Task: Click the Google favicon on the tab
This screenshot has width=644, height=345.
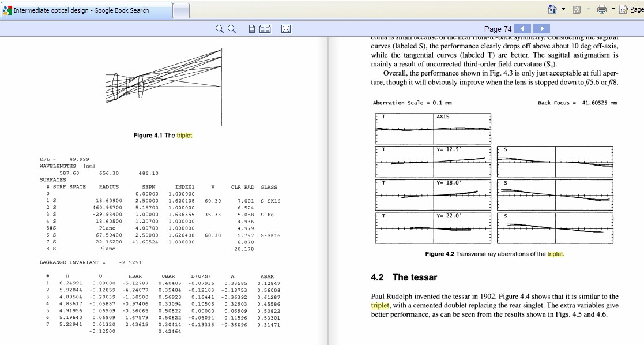Action: coord(7,10)
